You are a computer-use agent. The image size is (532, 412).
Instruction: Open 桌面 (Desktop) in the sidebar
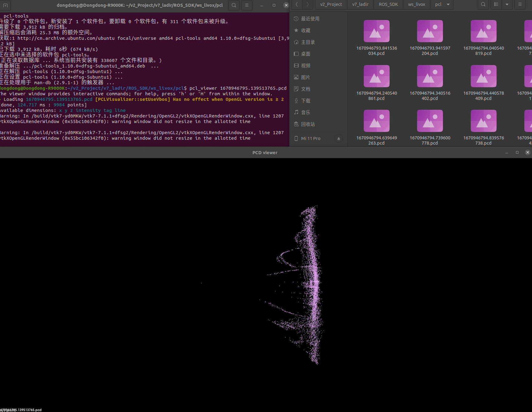[318, 54]
